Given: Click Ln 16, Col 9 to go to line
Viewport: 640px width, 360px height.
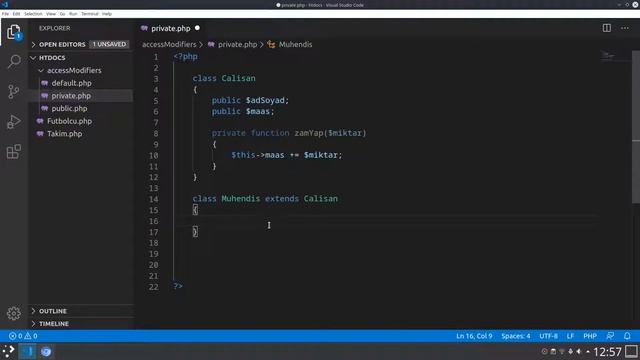Looking at the screenshot, I should [x=474, y=336].
